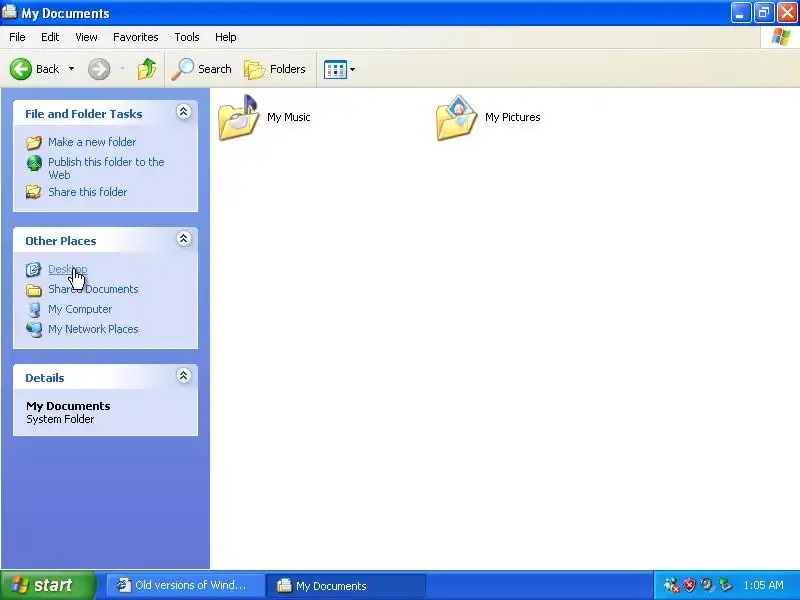The height and width of the screenshot is (600, 800).
Task: Click the My Network Places globe icon
Action: (x=34, y=330)
